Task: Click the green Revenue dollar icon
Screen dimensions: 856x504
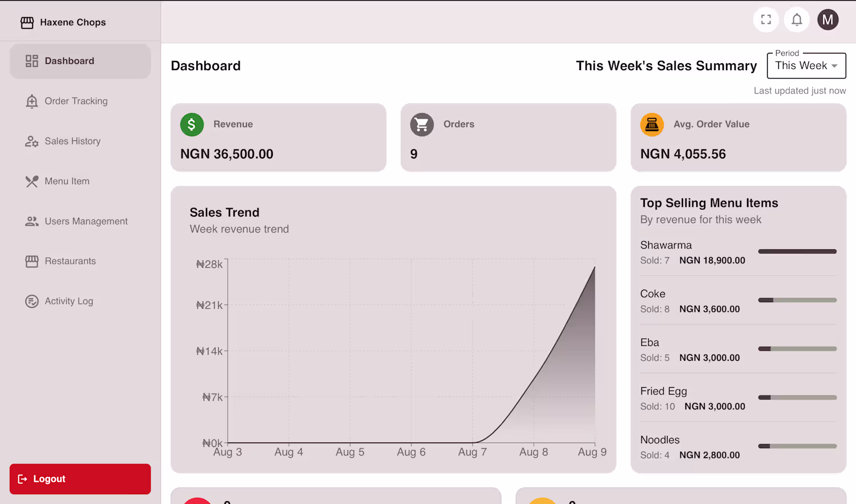Action: 192,124
